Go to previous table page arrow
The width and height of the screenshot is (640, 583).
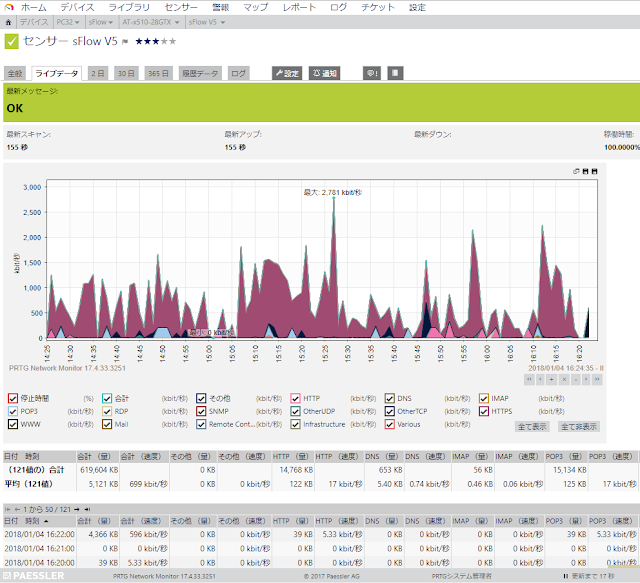pos(17,509)
